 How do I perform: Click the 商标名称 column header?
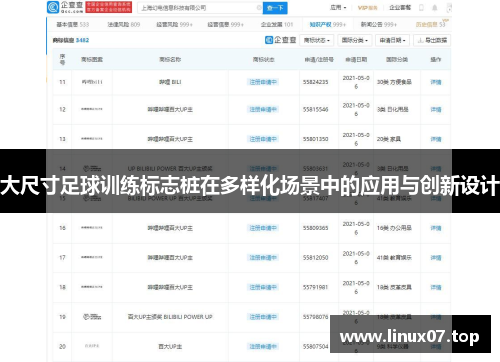coord(170,60)
